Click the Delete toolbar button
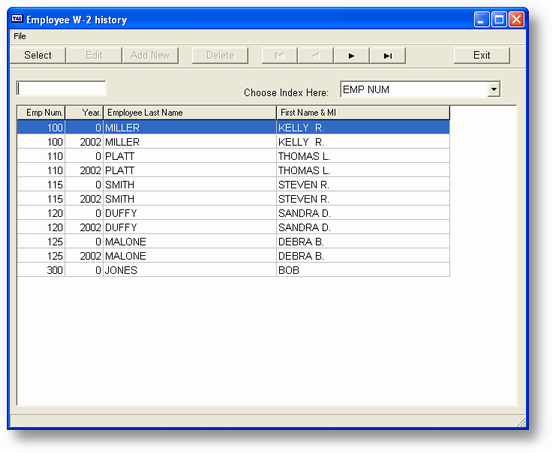This screenshot has width=552, height=453. [220, 56]
